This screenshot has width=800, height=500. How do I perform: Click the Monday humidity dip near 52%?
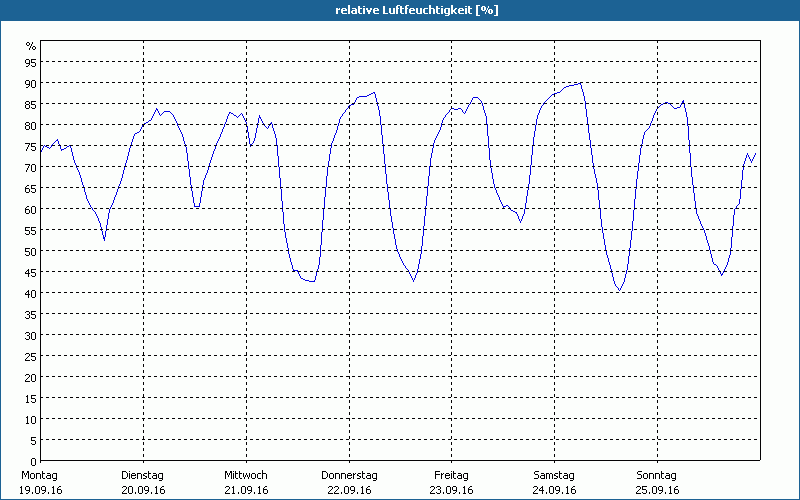point(105,240)
